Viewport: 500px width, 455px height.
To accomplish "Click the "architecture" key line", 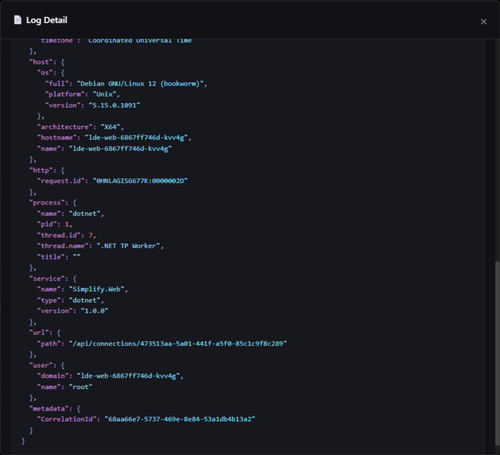I will [80, 127].
